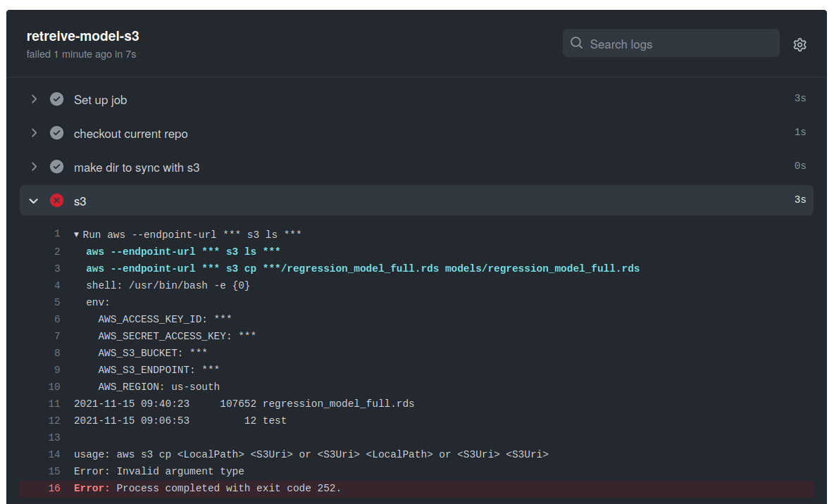Click the 'make dir to sync with s3' title
Screen dimensions: 834x504
coord(137,168)
